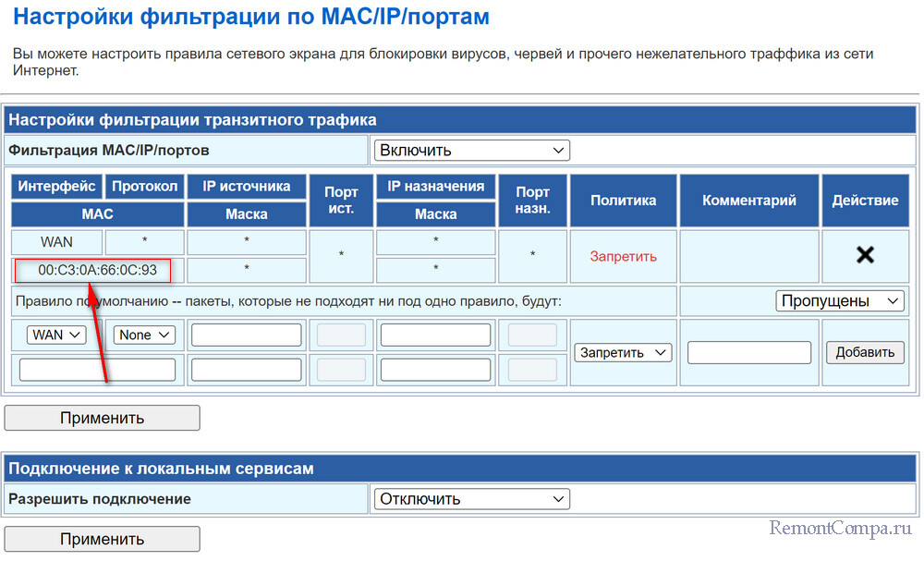
Task: Open the default rule Пропущены dropdown
Action: [x=839, y=300]
